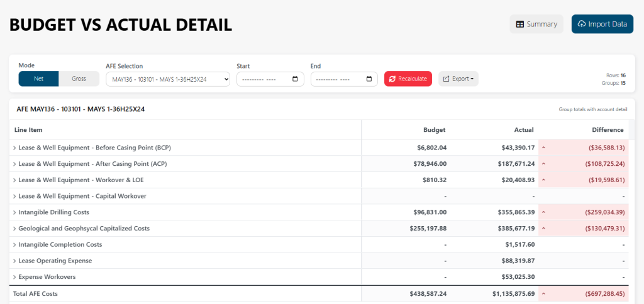
Task: Expand Lease & Well Equipment - After Casing Point row
Action: tap(15, 164)
